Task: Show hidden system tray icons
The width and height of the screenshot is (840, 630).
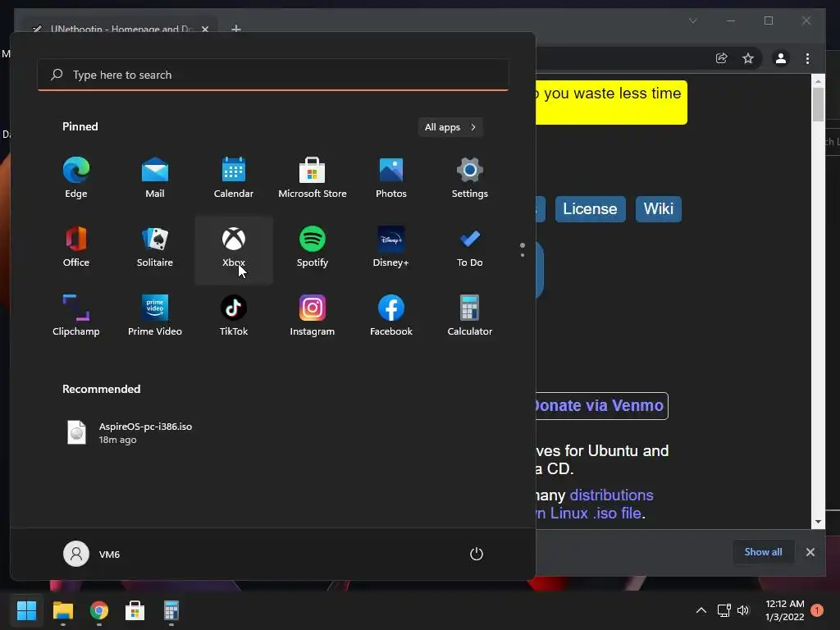Action: [701, 610]
